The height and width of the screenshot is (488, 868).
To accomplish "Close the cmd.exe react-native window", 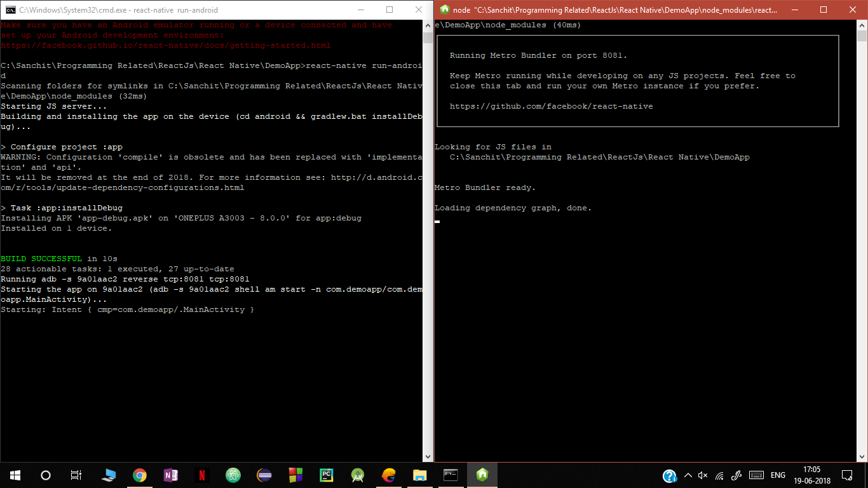I will click(419, 10).
